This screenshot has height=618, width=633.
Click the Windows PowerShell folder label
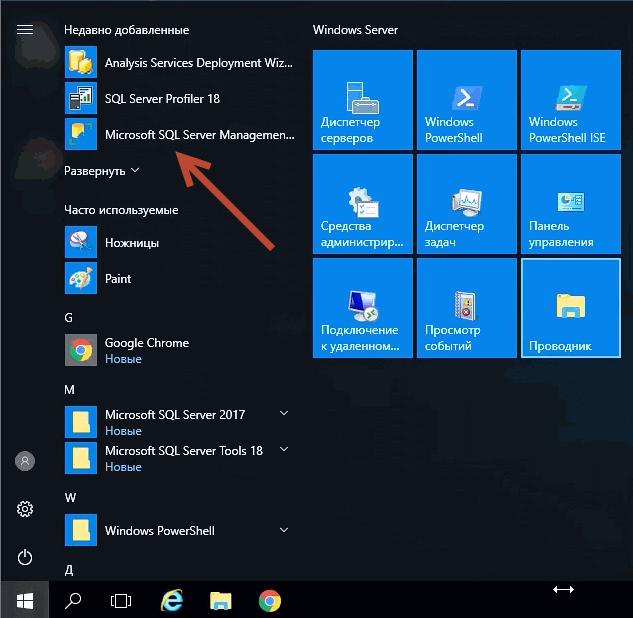160,530
